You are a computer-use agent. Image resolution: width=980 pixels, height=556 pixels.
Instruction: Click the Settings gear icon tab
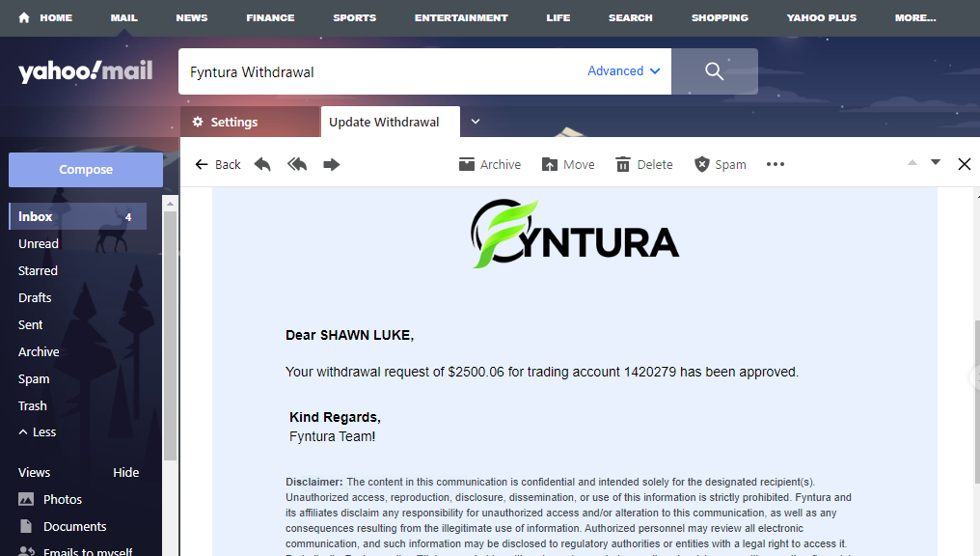[250, 122]
